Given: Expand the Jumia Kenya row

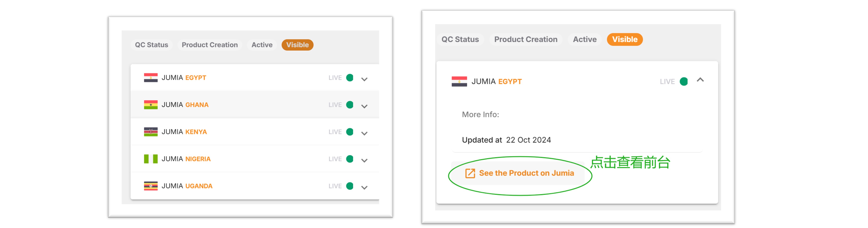Looking at the screenshot, I should [364, 133].
